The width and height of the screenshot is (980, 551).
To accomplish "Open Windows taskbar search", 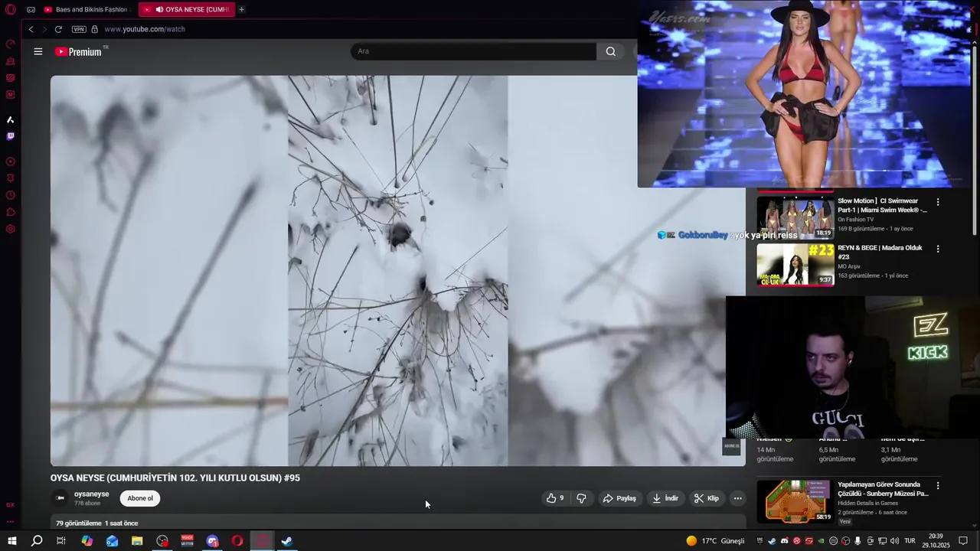I will coord(37,541).
